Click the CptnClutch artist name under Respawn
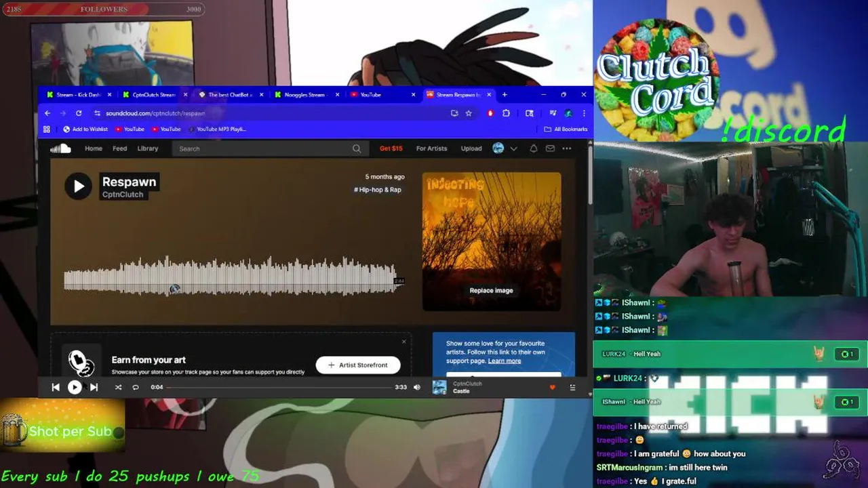868x488 pixels. (123, 195)
